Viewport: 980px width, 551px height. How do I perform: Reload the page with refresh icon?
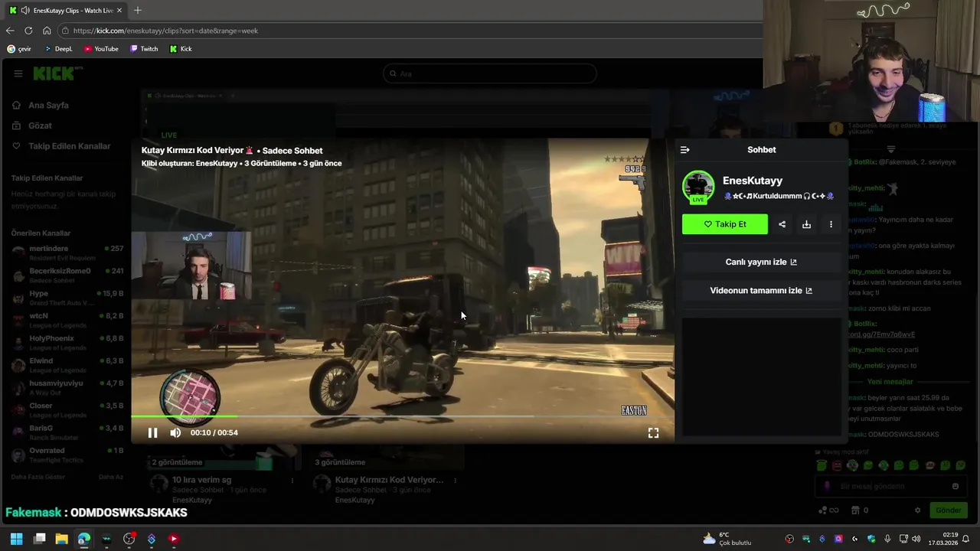click(x=28, y=31)
